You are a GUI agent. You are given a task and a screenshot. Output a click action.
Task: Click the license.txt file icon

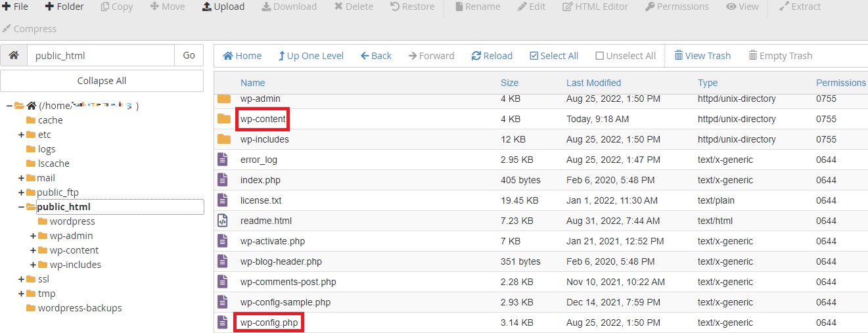pyautogui.click(x=223, y=200)
